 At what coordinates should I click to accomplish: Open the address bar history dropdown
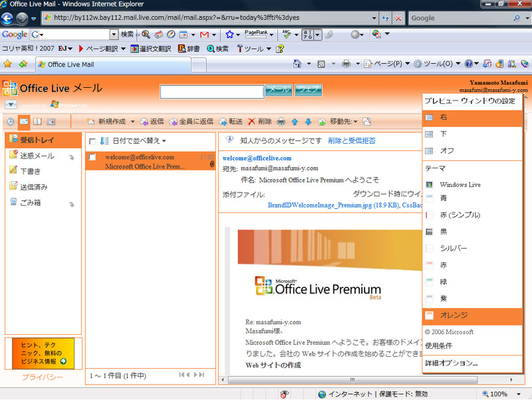[374, 18]
